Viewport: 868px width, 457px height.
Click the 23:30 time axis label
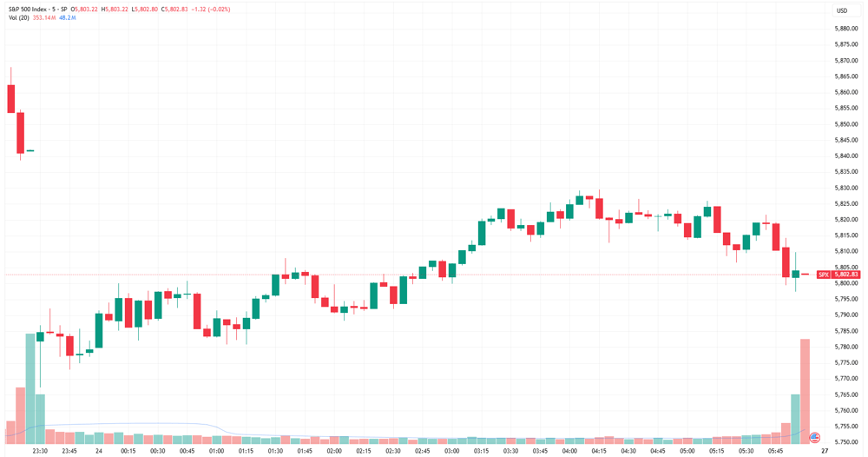tap(40, 451)
